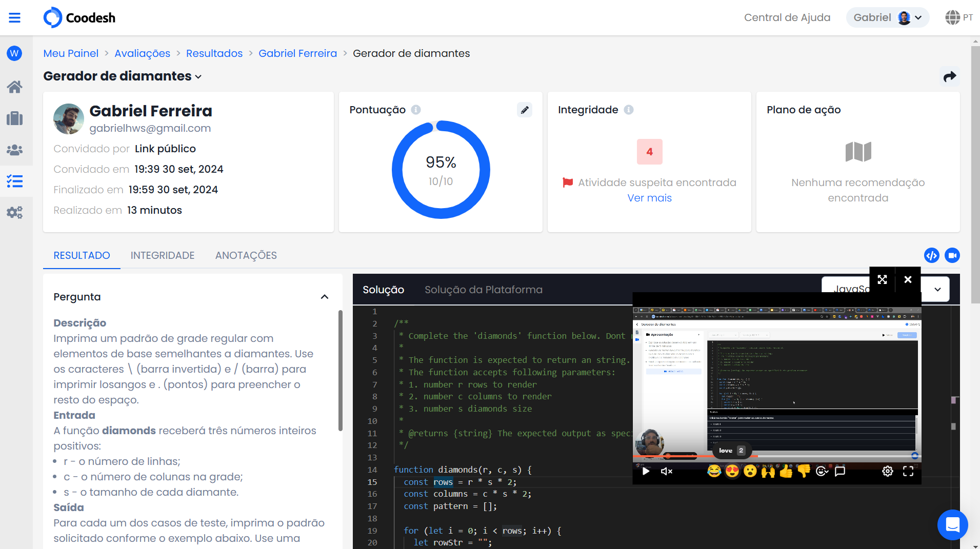The width and height of the screenshot is (980, 549).
Task: Unmute the video audio
Action: pyautogui.click(x=666, y=472)
